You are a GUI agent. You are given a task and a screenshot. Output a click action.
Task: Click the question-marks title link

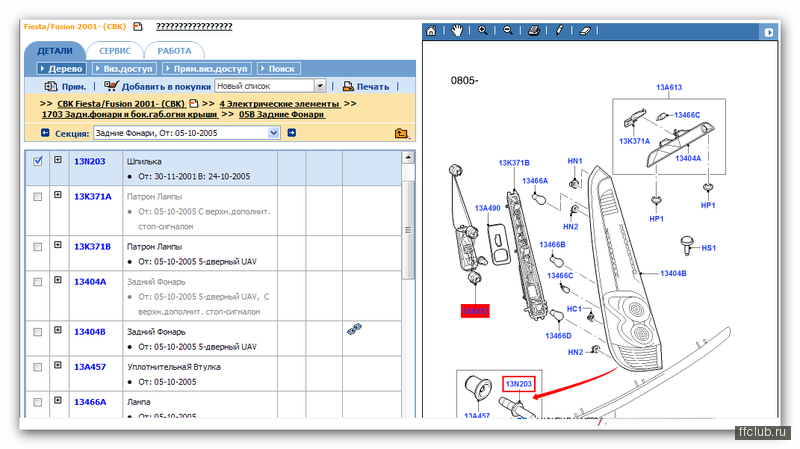194,26
